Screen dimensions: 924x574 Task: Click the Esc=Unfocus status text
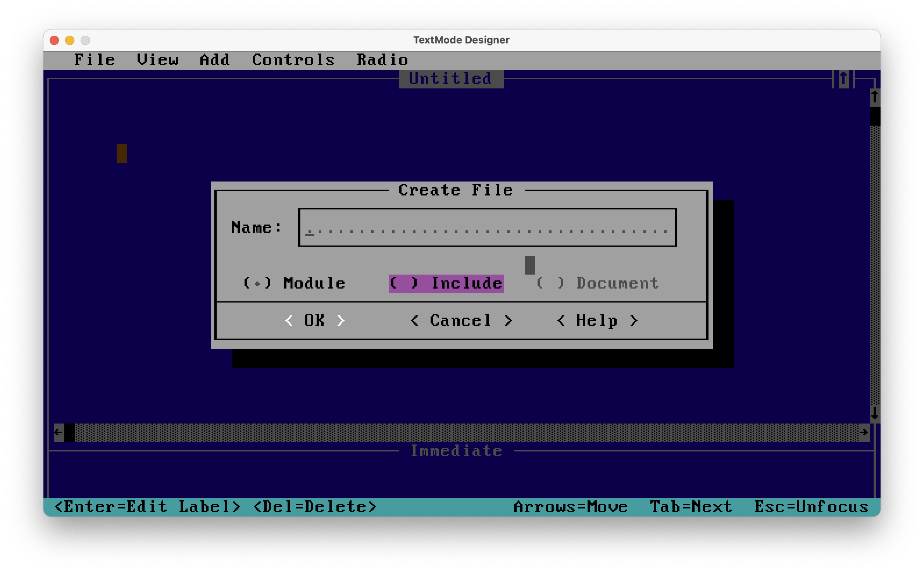point(812,507)
